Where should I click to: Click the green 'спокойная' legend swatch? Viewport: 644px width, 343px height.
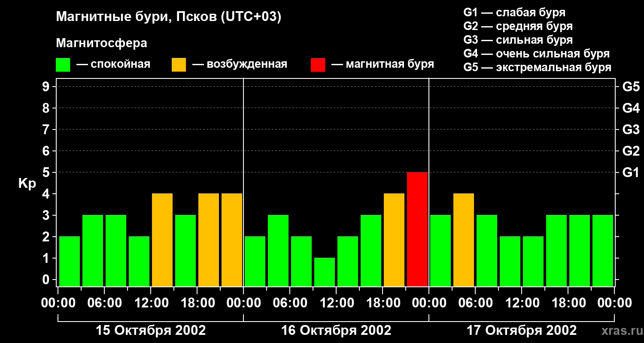point(63,65)
